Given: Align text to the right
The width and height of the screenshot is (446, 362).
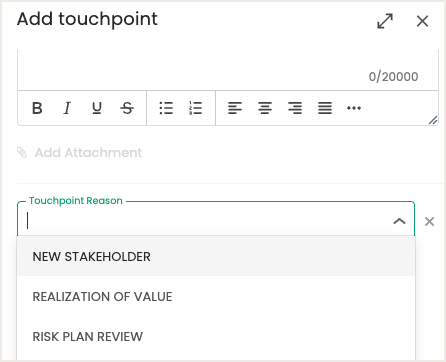Looking at the screenshot, I should point(295,108).
